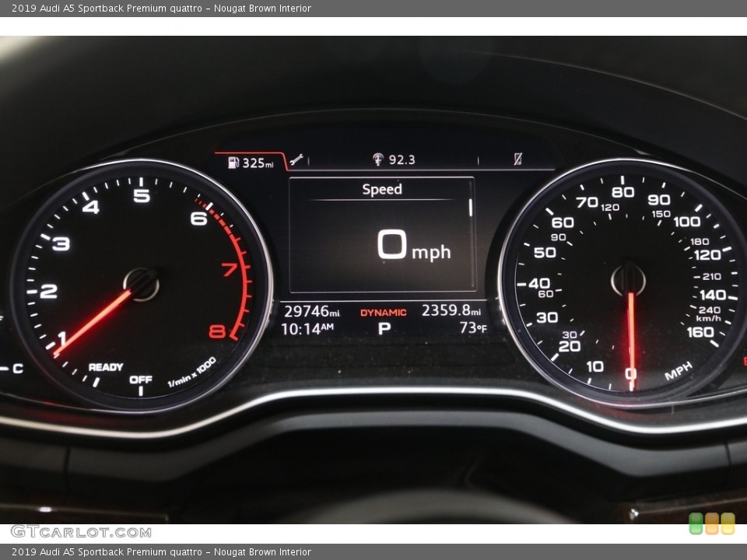This screenshot has height=560, width=747.
Task: Click the 100 mark on speedometer
Action: pos(687,222)
